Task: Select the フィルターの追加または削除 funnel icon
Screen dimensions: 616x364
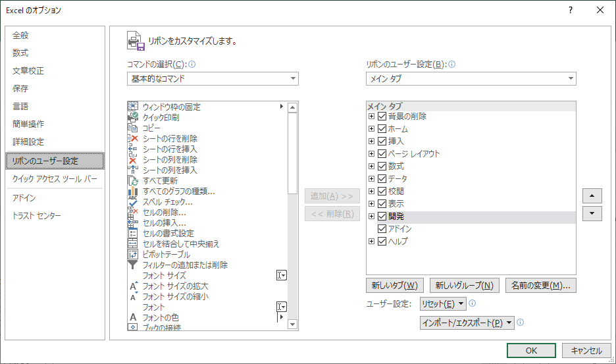Action: pyautogui.click(x=133, y=265)
